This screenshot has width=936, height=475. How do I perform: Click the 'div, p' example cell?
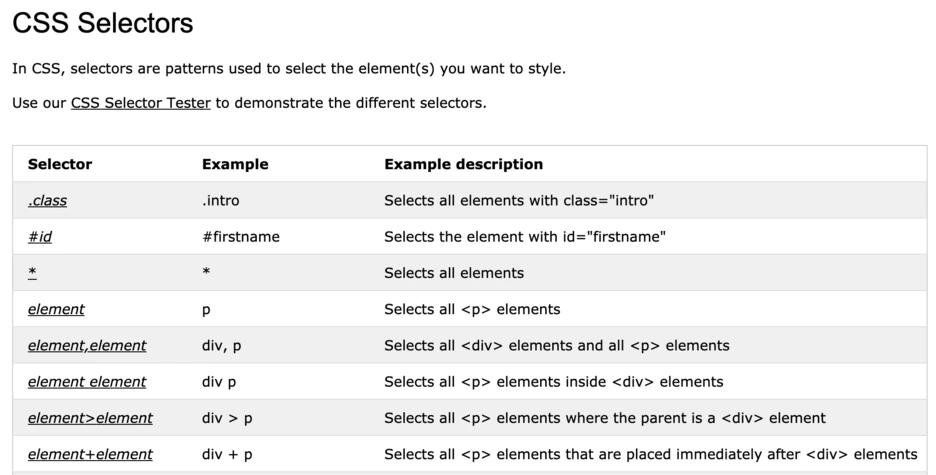click(x=221, y=346)
